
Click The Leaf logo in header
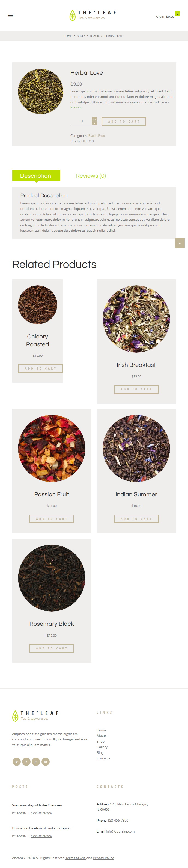[93, 15]
